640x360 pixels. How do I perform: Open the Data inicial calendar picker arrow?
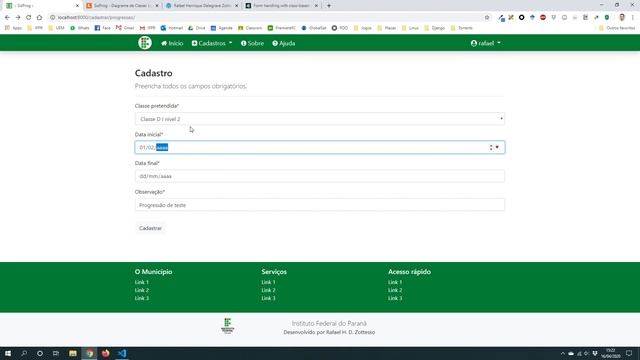coord(497,147)
